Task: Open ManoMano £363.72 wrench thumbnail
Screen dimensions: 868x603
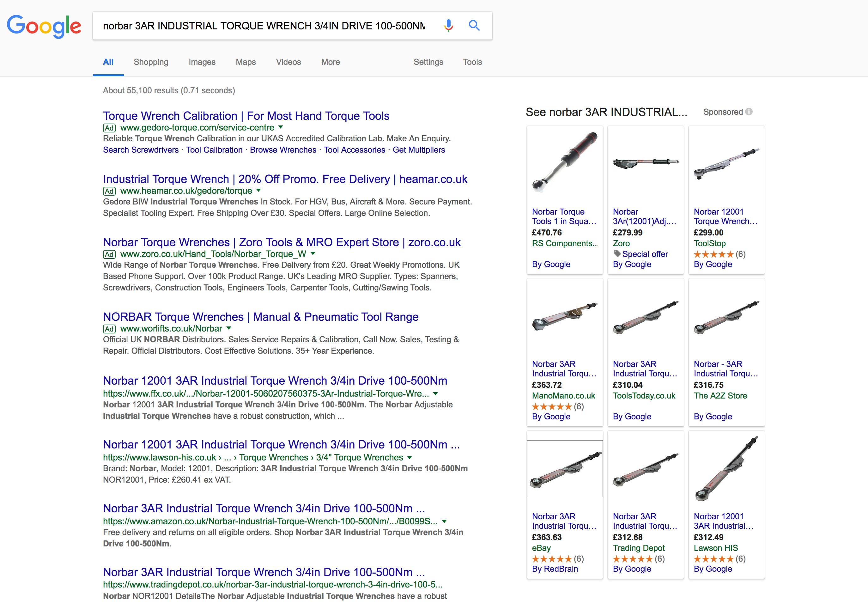Action: point(565,317)
